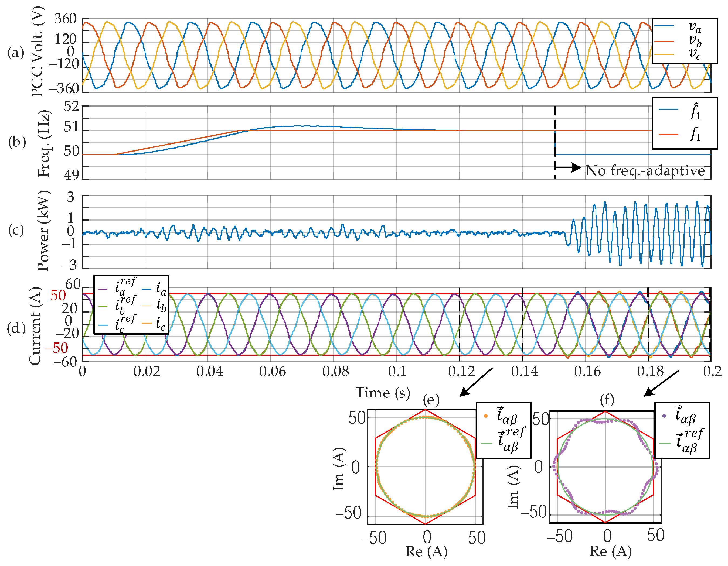728x566 pixels.
Task: Click the purple dot in plot (f) legend
Action: 664,416
